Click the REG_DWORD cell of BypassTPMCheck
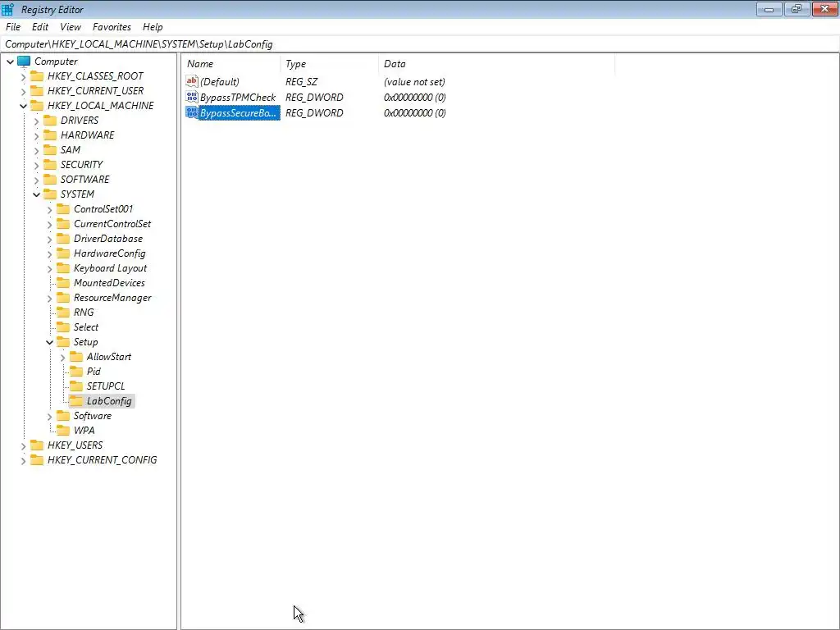 coord(314,97)
